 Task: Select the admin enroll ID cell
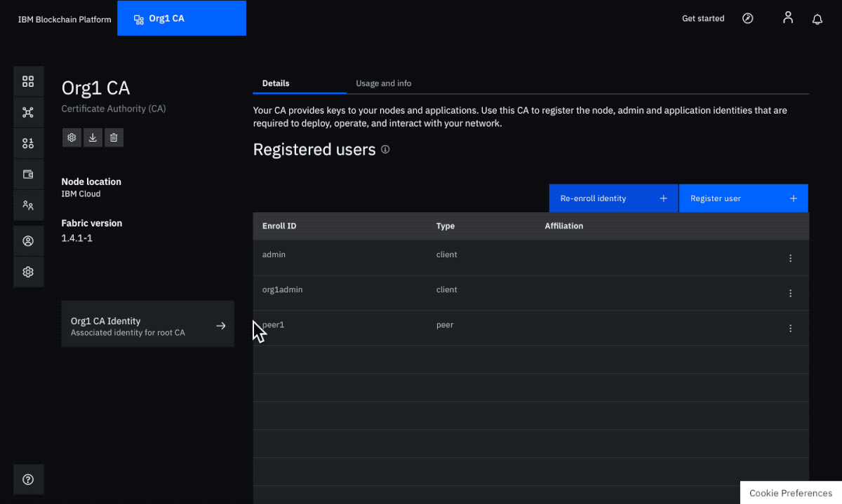point(274,254)
